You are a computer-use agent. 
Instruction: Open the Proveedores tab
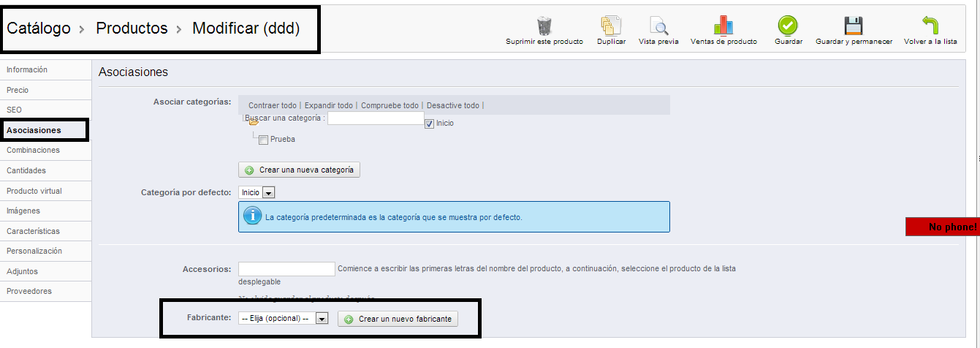pos(45,291)
